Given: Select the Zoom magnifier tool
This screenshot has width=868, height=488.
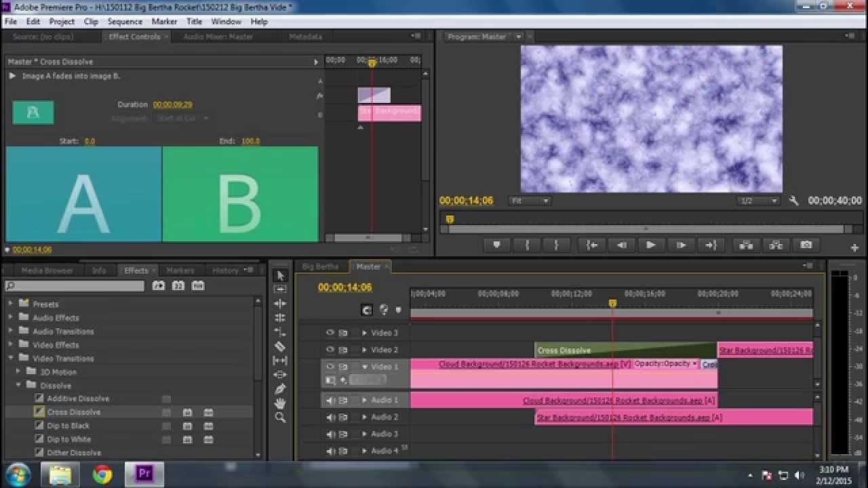Looking at the screenshot, I should [280, 418].
